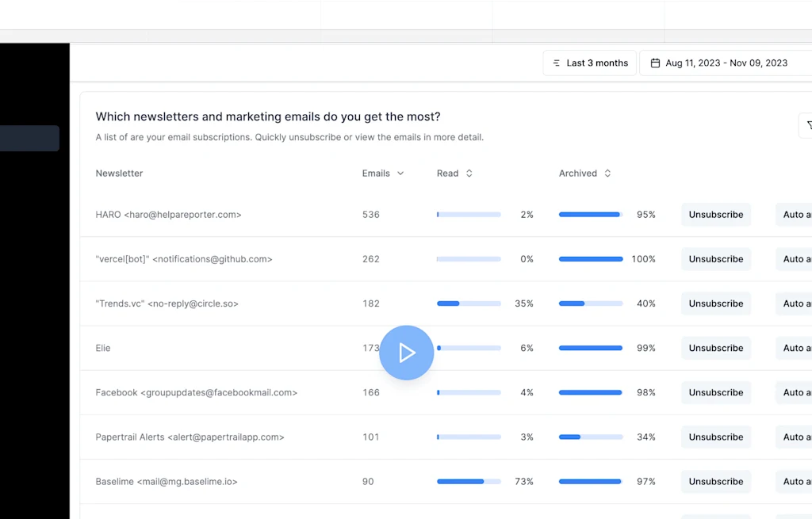This screenshot has height=519, width=812.
Task: Click the Newsletter column header
Action: [x=119, y=174]
